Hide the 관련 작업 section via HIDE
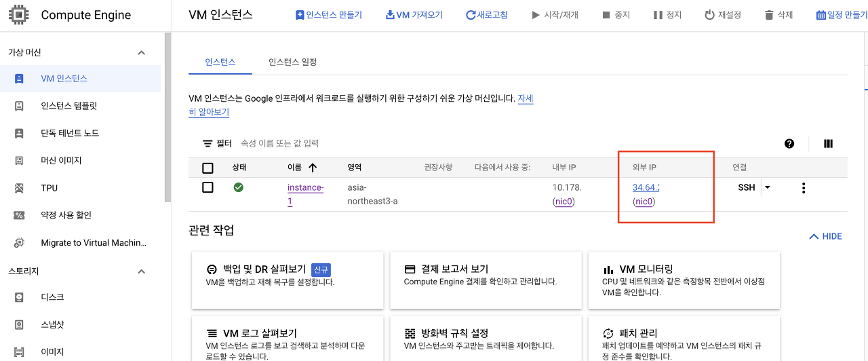The width and height of the screenshot is (868, 361). (x=825, y=236)
